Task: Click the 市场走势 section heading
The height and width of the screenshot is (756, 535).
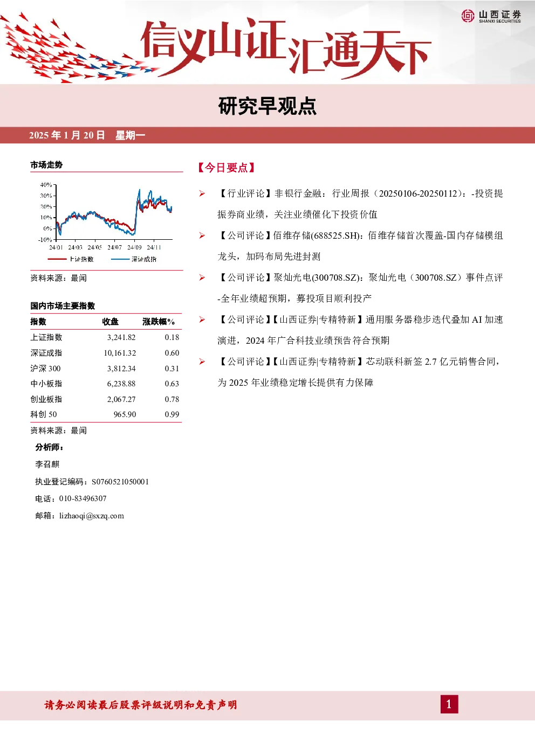Action: click(x=46, y=165)
